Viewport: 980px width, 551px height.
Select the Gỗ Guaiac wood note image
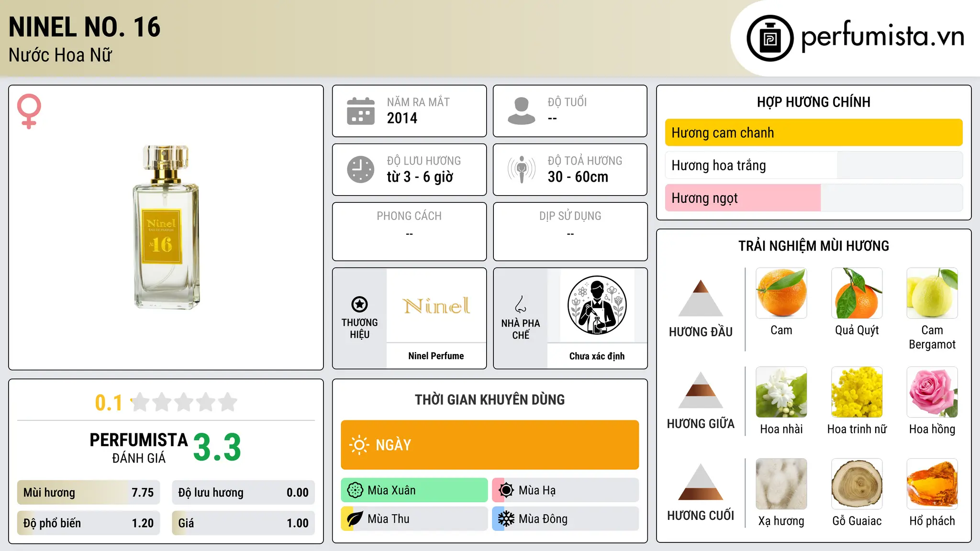(x=857, y=484)
